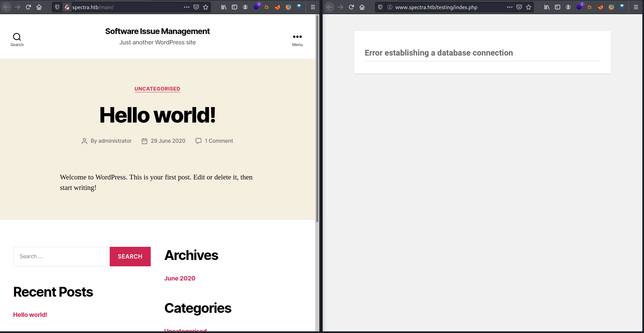Go forward in the right browser window

(x=341, y=7)
